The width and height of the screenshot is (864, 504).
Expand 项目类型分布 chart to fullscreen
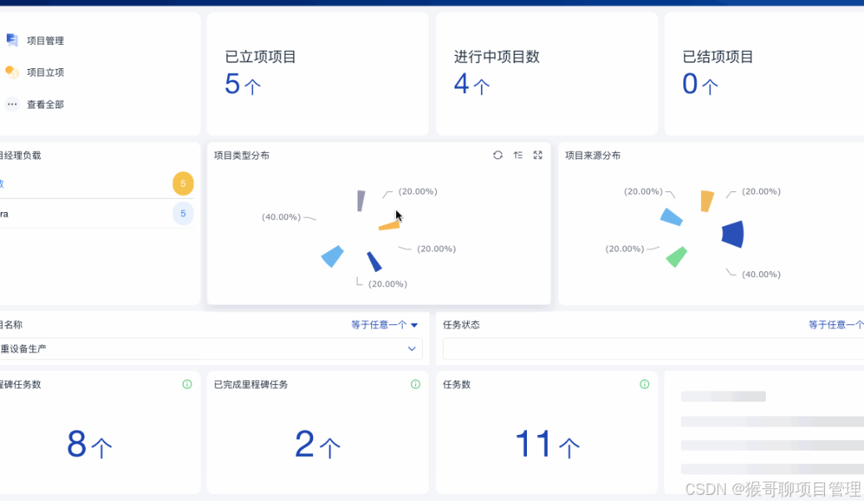pos(538,156)
